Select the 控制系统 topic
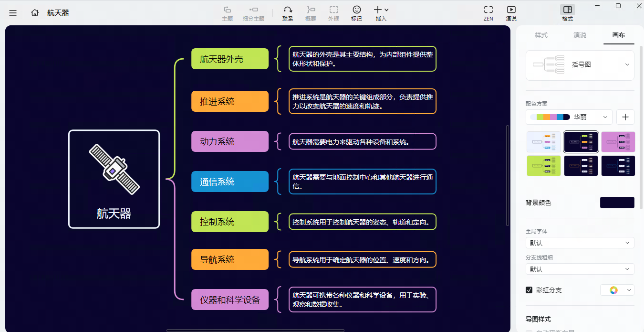The image size is (644, 332). 230,222
